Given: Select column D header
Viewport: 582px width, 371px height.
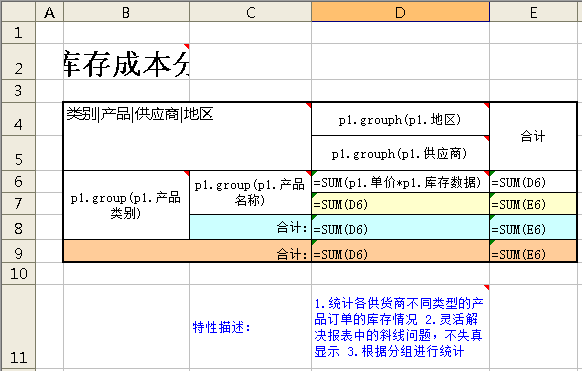Looking at the screenshot, I should pos(400,12).
